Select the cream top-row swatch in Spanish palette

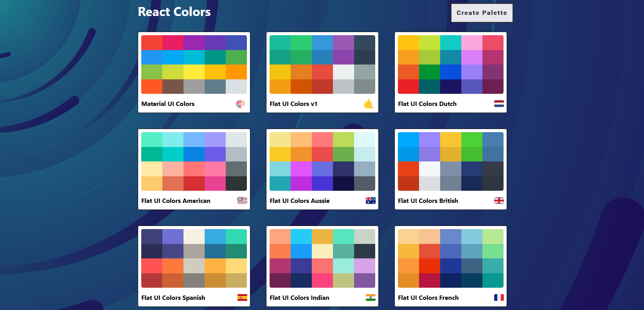[194, 237]
